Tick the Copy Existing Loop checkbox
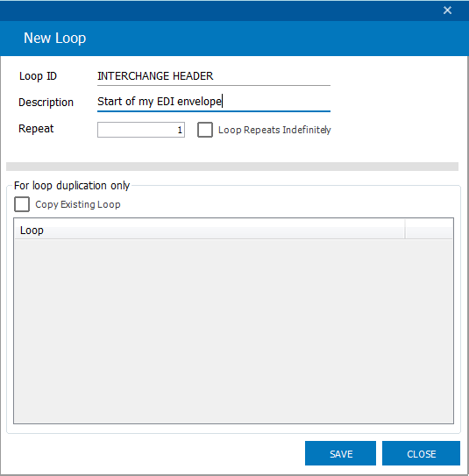 pos(22,204)
